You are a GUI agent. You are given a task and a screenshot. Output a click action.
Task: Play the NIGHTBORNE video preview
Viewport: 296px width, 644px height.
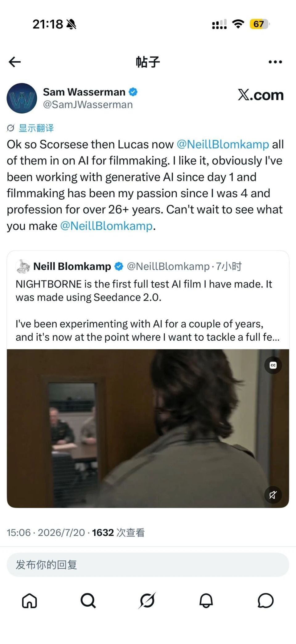[x=148, y=428]
